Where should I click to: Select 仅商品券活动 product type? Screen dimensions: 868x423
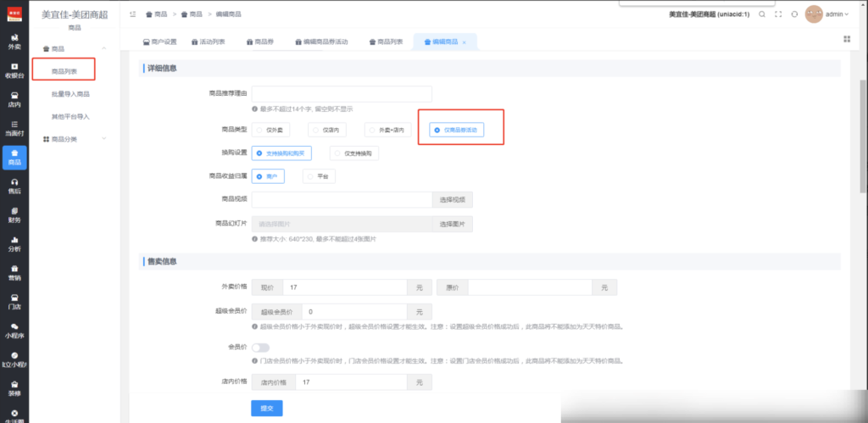click(457, 130)
